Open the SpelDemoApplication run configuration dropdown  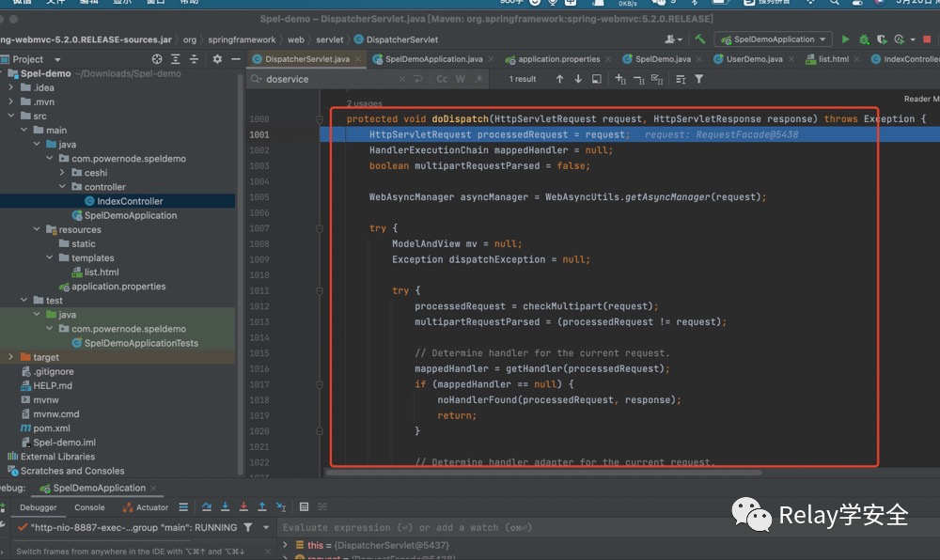click(x=774, y=39)
